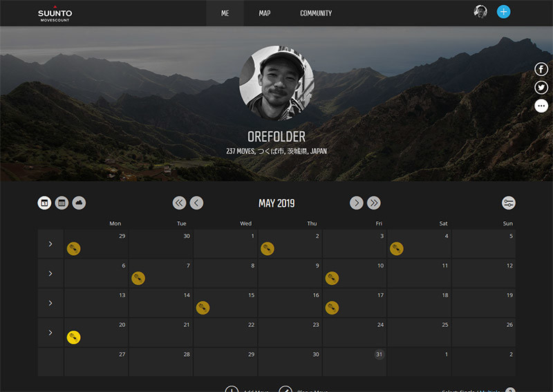Jump back with double left arrow
The width and height of the screenshot is (553, 392).
(179, 203)
